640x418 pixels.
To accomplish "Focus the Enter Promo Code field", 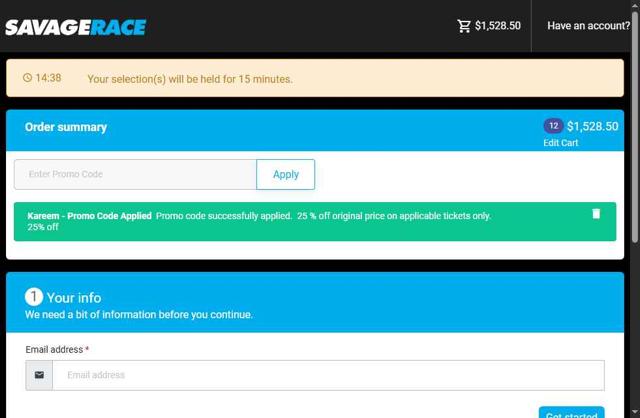I will point(135,174).
